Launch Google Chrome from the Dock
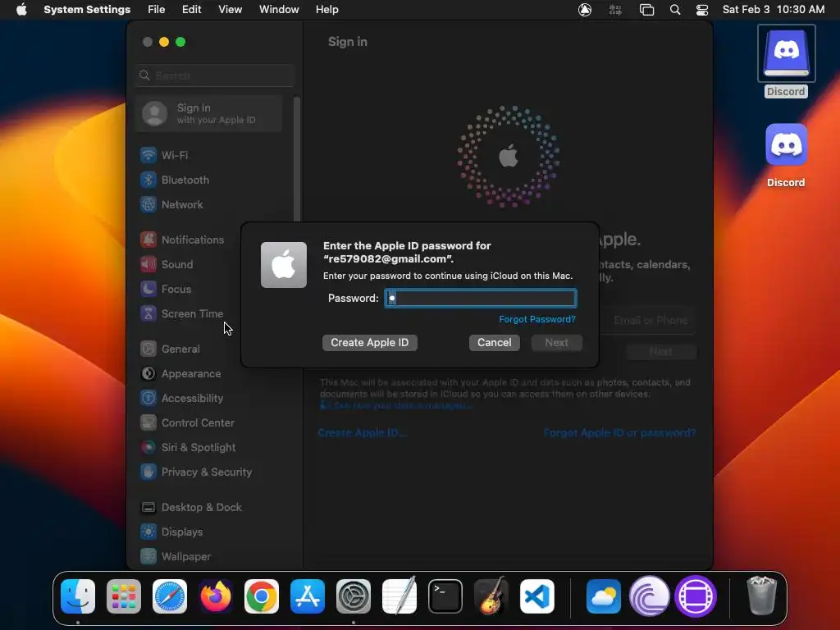Viewport: 840px width, 630px height. click(x=262, y=596)
